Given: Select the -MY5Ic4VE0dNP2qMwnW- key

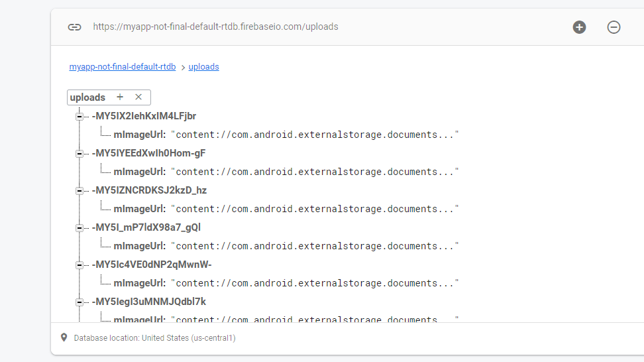Looking at the screenshot, I should click(152, 265).
